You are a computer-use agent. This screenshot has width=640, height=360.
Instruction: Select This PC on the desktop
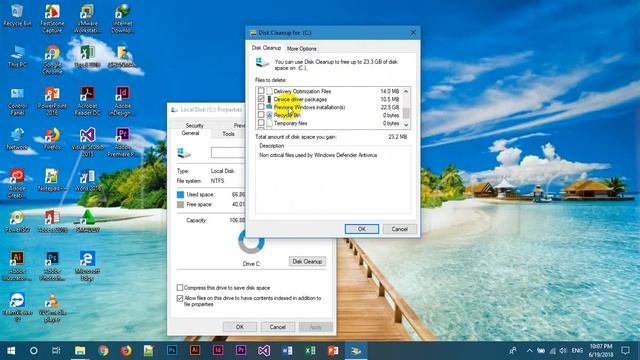(17, 56)
